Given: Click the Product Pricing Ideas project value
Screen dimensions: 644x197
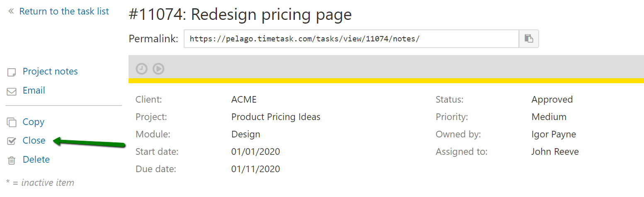Looking at the screenshot, I should (x=276, y=117).
